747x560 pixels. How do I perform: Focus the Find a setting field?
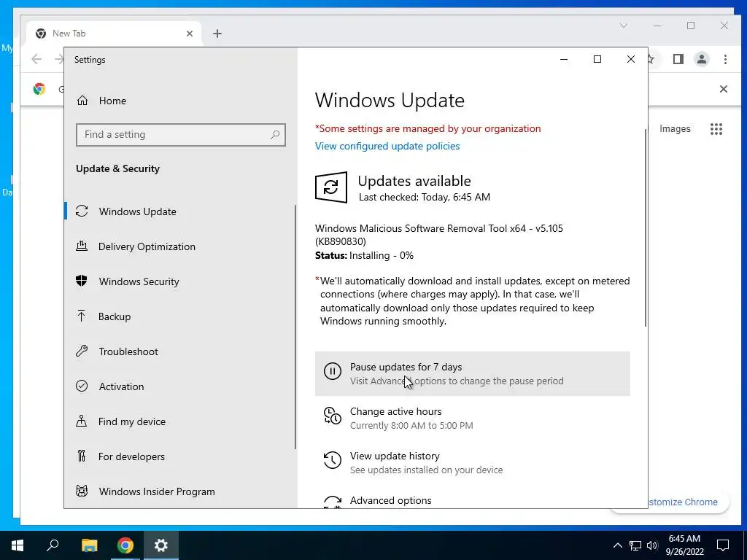(181, 135)
